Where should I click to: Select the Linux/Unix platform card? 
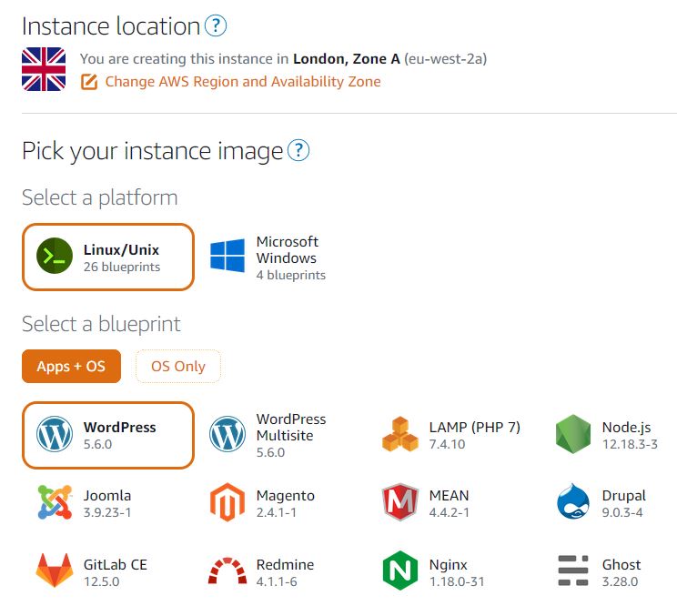tap(108, 257)
